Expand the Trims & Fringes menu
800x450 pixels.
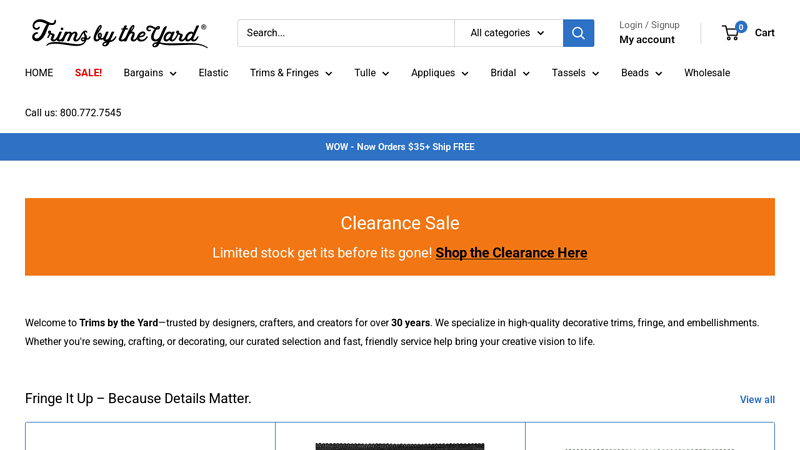[x=290, y=73]
